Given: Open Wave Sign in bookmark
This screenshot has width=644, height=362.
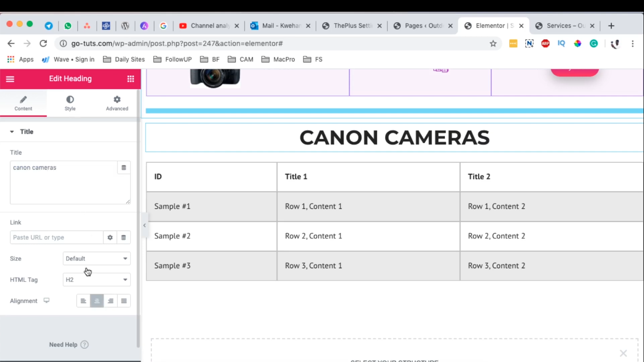Looking at the screenshot, I should (68, 59).
